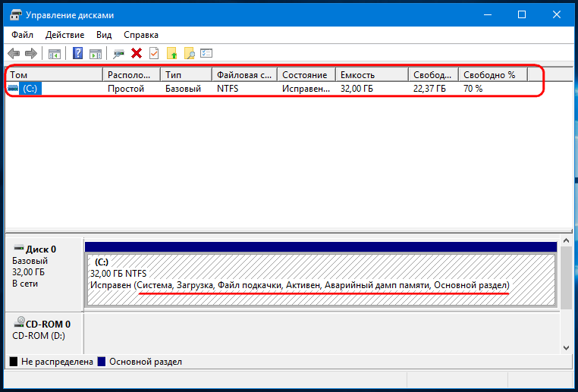Click the scroll up arrow in disk pane
The height and width of the screenshot is (392, 578).
(x=566, y=241)
